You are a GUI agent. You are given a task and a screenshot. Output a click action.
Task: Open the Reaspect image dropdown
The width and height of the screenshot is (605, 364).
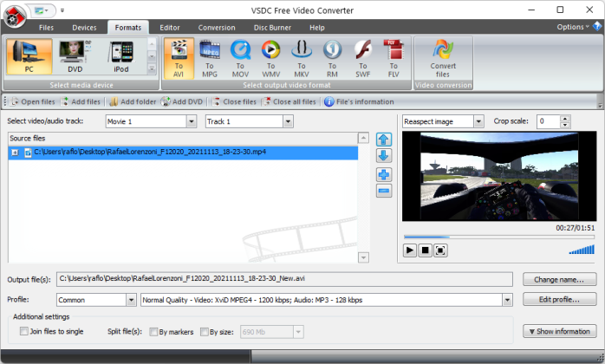pyautogui.click(x=478, y=121)
